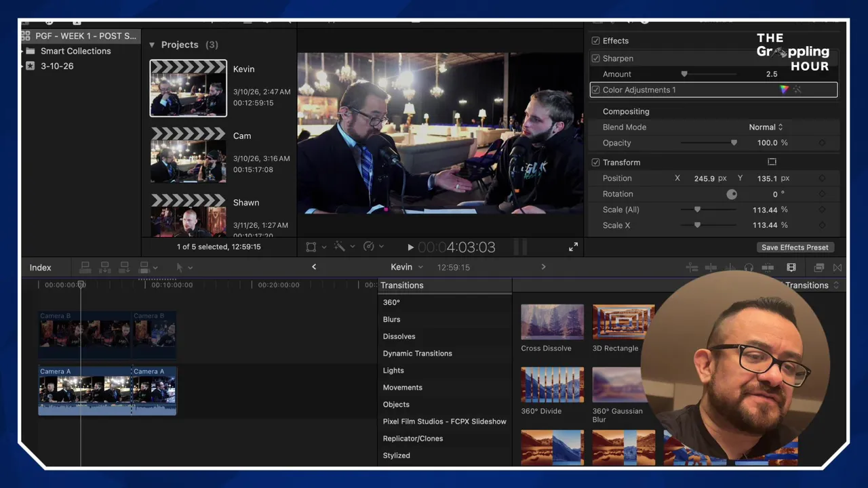868x488 pixels.
Task: Select 360° transitions category
Action: pyautogui.click(x=391, y=302)
